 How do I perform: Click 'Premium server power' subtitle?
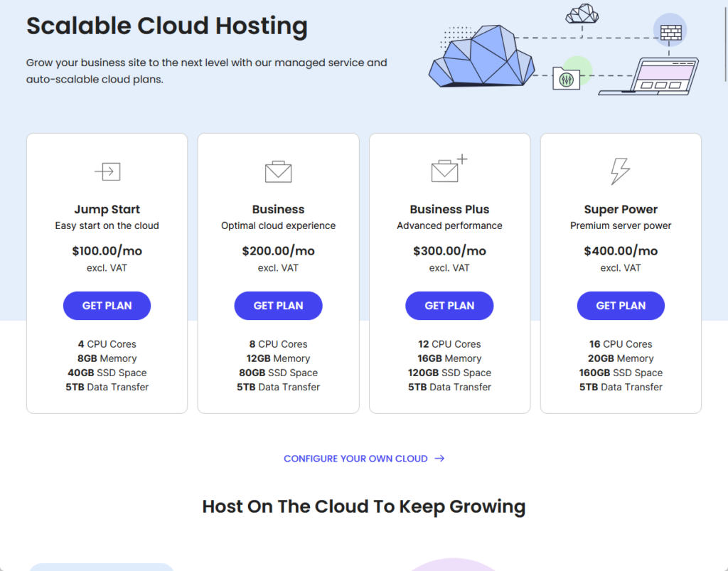[621, 225]
